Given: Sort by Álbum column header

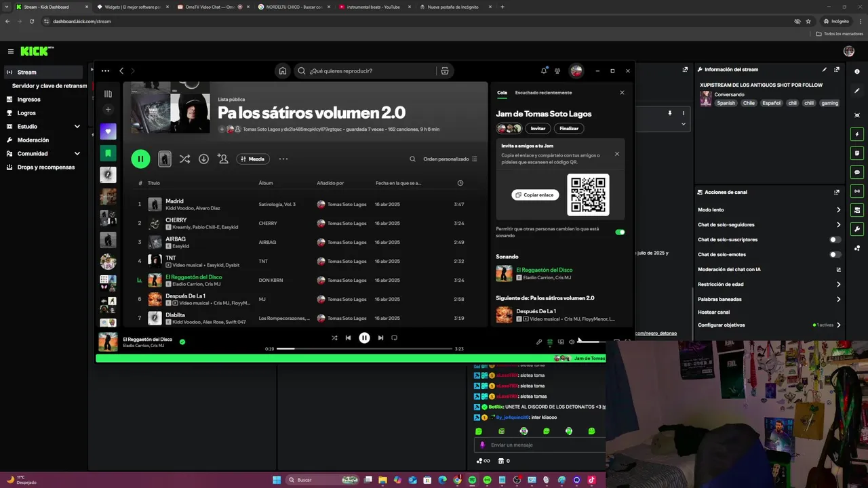Looking at the screenshot, I should (x=266, y=183).
